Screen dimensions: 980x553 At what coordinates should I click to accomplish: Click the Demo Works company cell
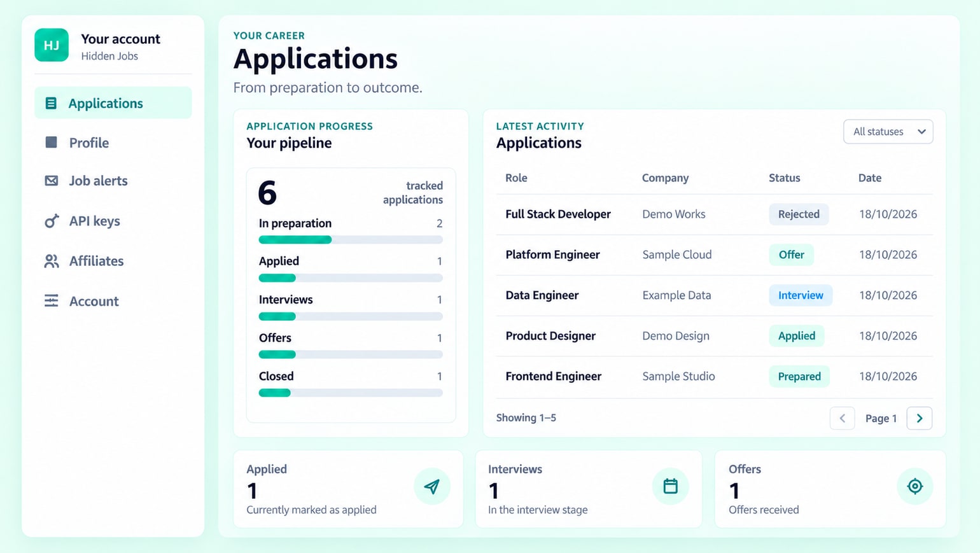pos(674,214)
